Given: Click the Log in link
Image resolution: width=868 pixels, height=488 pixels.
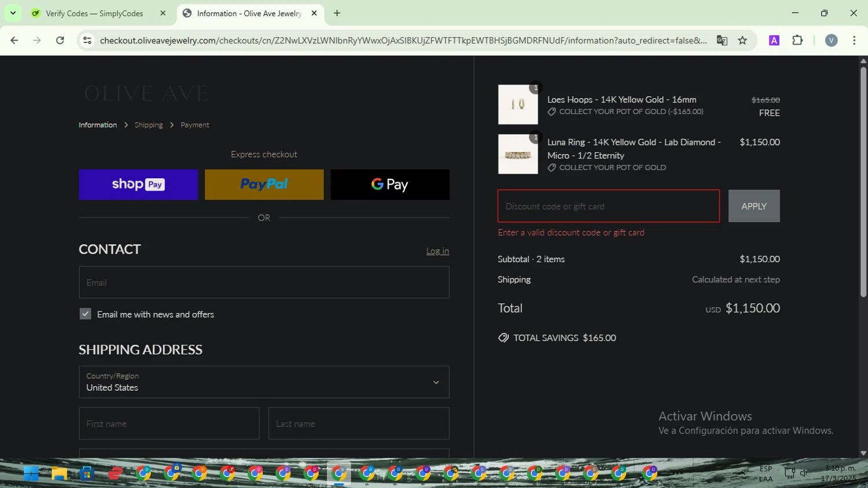Looking at the screenshot, I should (437, 251).
